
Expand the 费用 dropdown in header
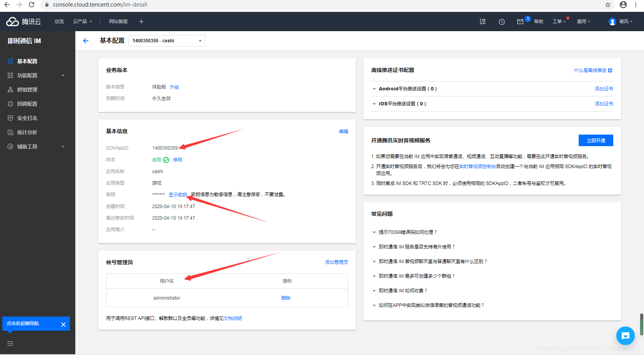[584, 22]
